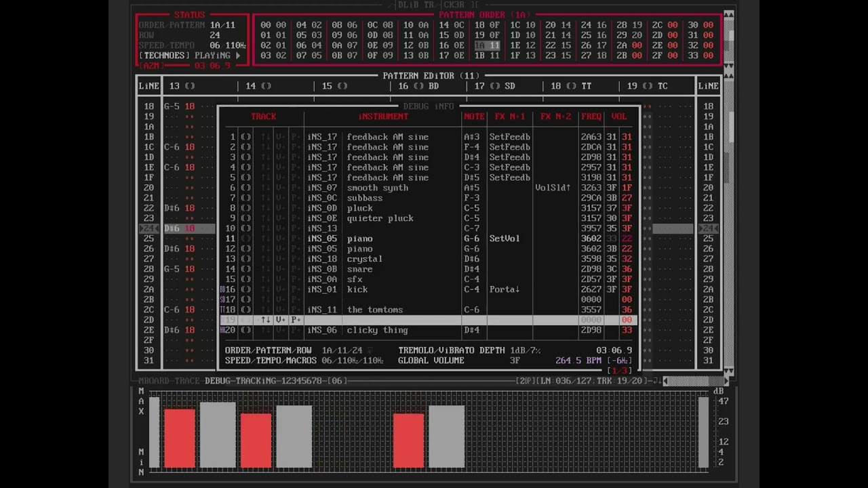The height and width of the screenshot is (488, 868).
Task: Click the on/off symbol in pattern editor track 15 header
Action: tap(342, 86)
